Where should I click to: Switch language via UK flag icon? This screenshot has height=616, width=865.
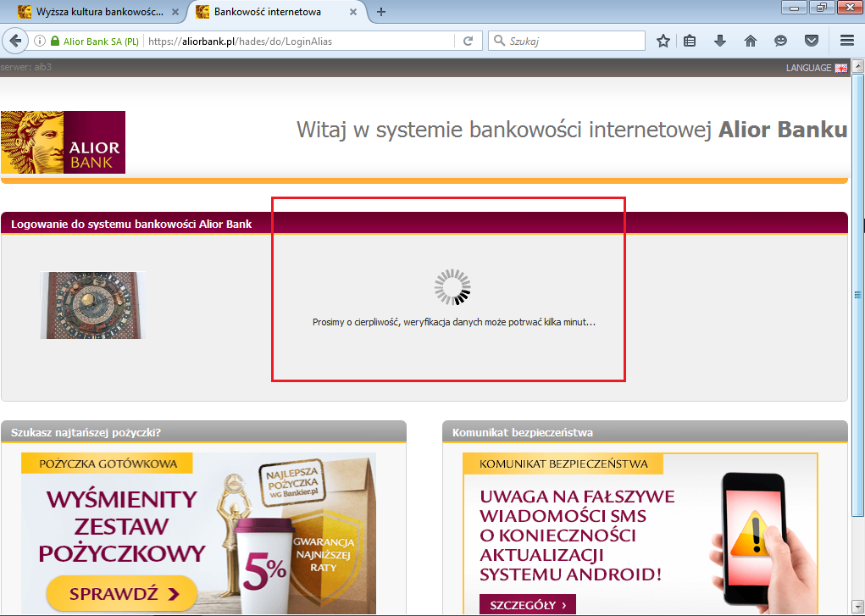840,68
